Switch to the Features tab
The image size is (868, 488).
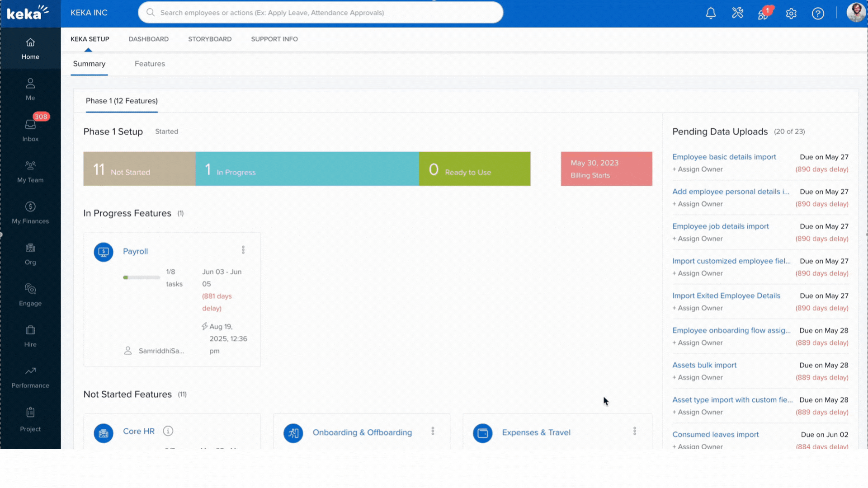150,64
